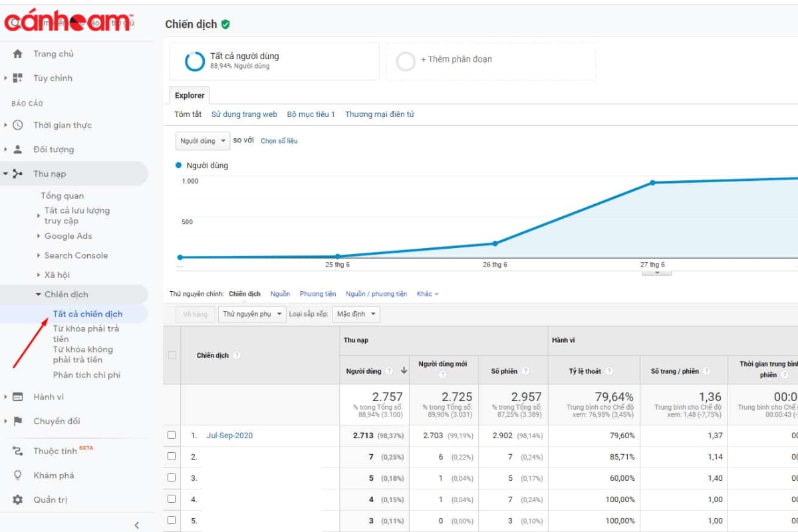
Task: Click help icon beside Số phiên column
Action: pyautogui.click(x=525, y=371)
